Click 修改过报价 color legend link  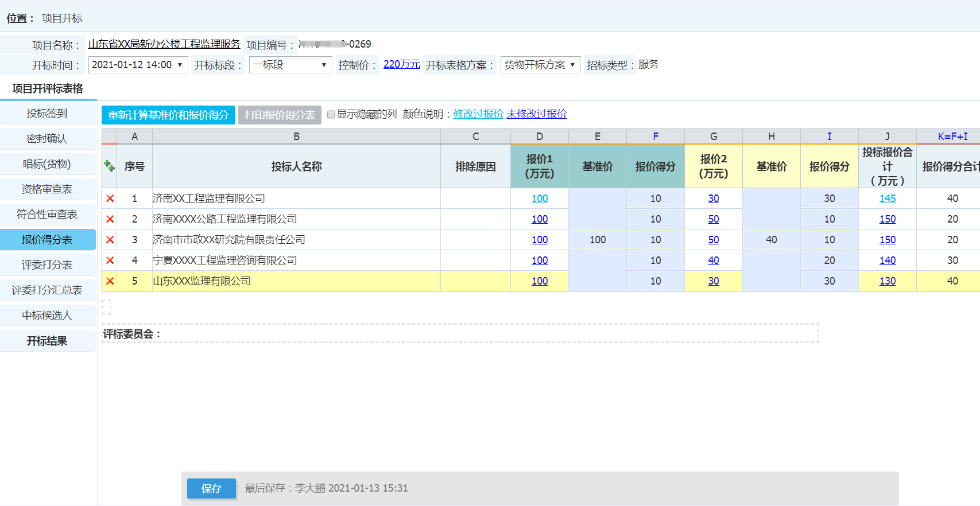478,114
